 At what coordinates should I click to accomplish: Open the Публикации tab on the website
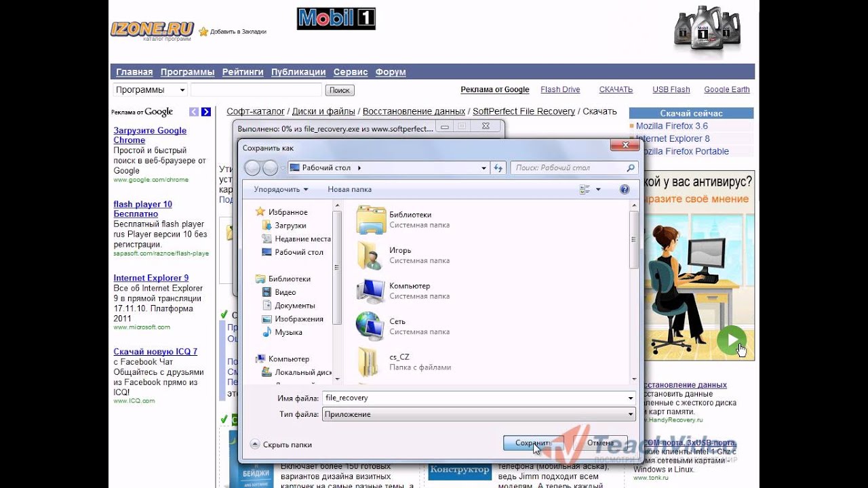tap(298, 72)
